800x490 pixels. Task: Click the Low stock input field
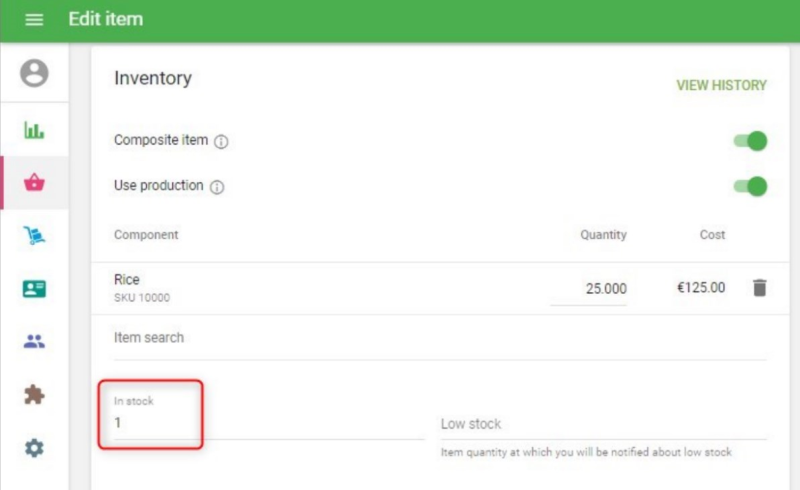tap(603, 424)
